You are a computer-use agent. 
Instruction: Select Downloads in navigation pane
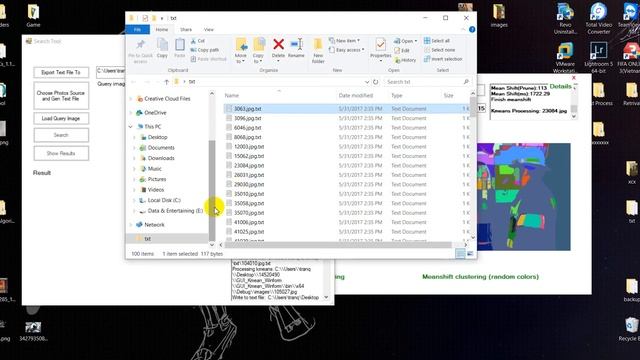161,158
